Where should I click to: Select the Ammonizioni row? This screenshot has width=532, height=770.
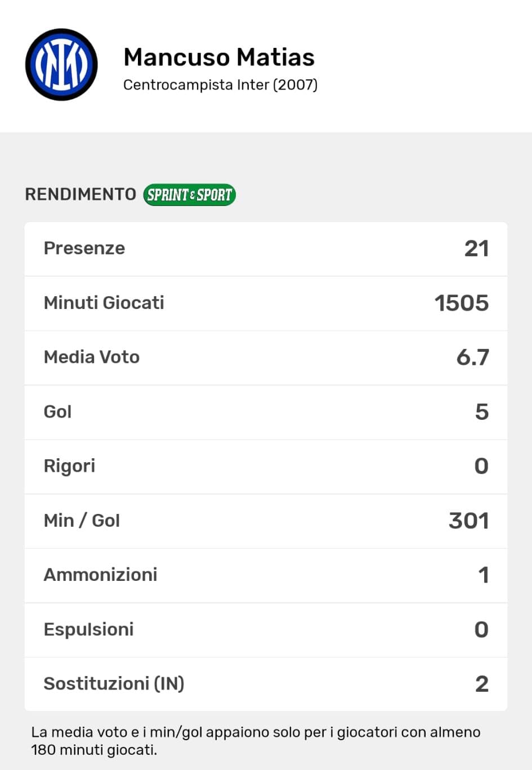coord(266,575)
